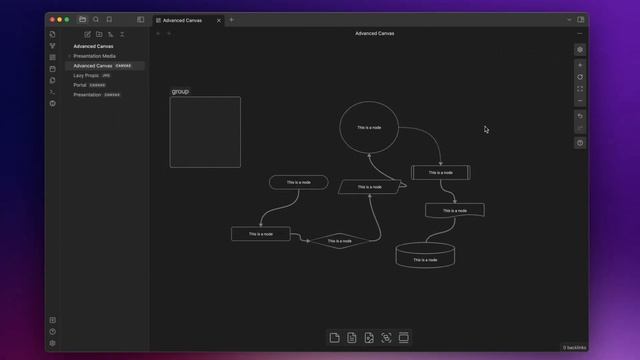Open the Advanced Canvas canvas file
Image resolution: width=640 pixels, height=360 pixels.
(x=105, y=66)
